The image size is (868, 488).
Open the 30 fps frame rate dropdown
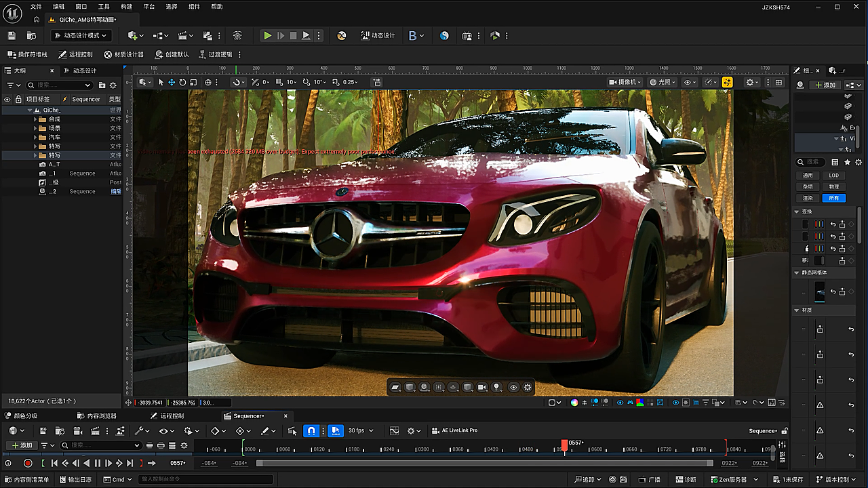tap(360, 430)
